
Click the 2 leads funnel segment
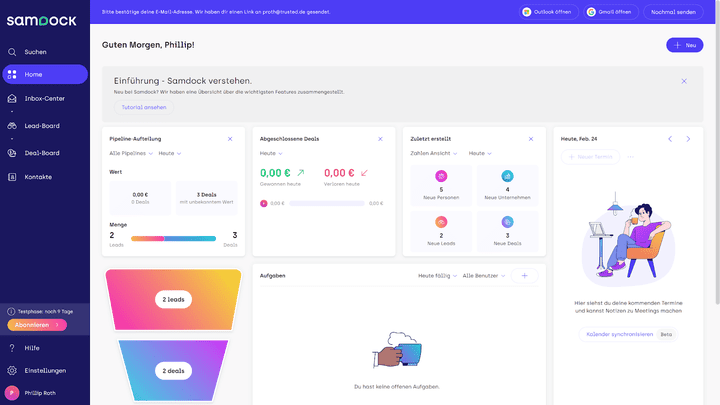coord(173,299)
